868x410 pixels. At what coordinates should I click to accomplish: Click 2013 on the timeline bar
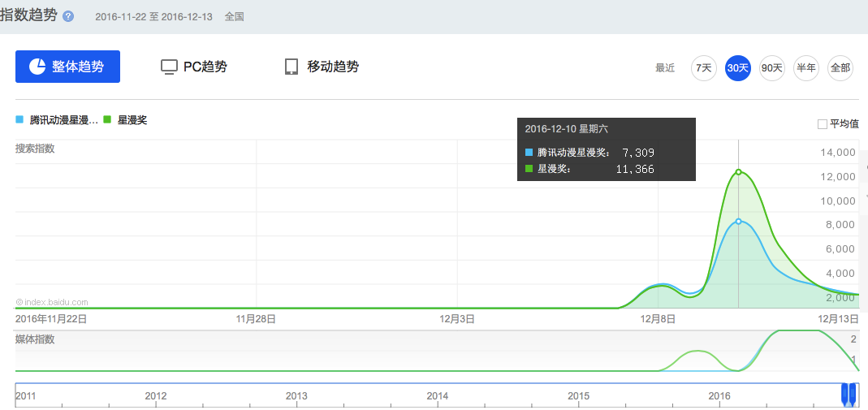coord(296,396)
